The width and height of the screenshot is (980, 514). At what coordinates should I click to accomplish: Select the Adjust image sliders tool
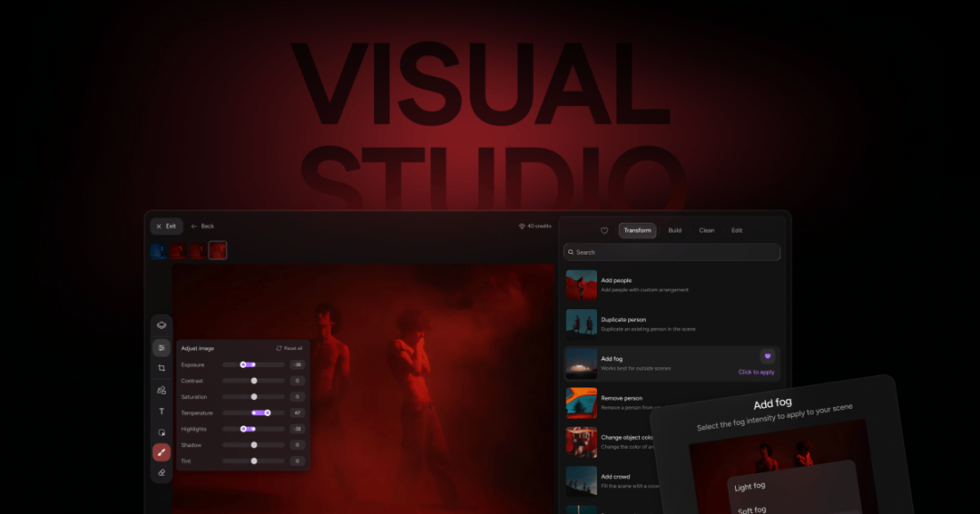(162, 348)
